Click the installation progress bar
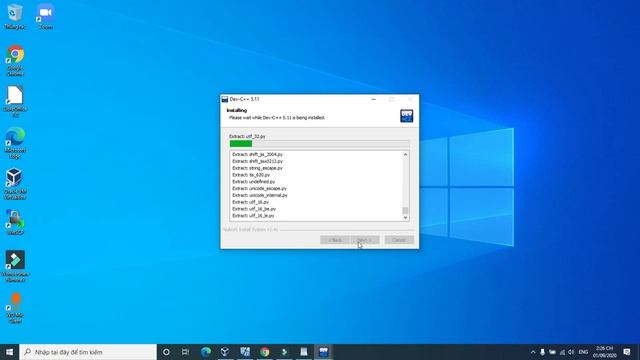Image resolution: width=640 pixels, height=360 pixels. click(x=319, y=144)
